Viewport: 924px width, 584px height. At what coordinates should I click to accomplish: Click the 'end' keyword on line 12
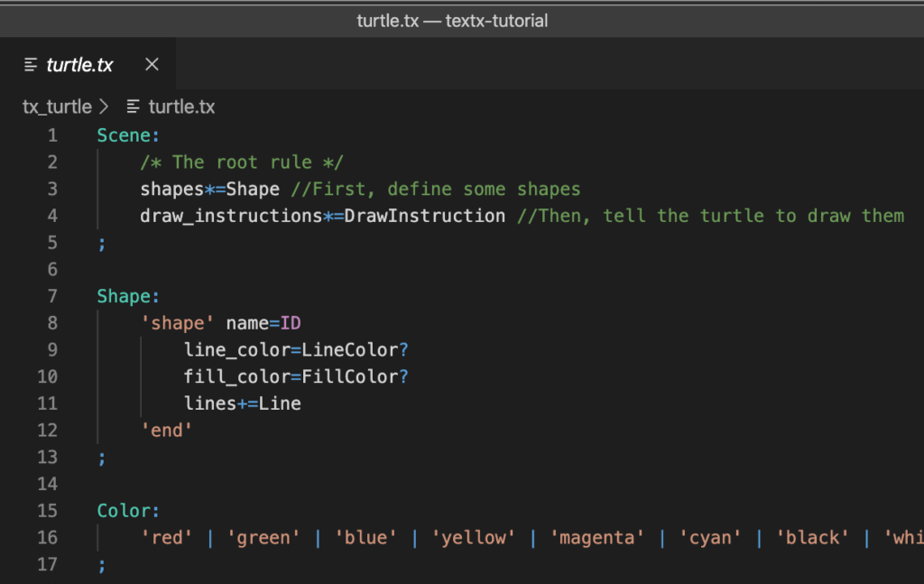tap(167, 430)
